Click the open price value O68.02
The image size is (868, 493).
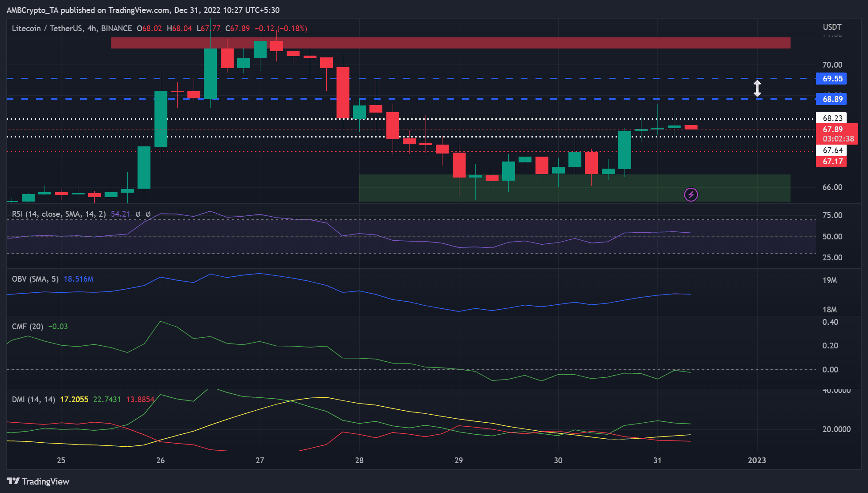pyautogui.click(x=150, y=28)
